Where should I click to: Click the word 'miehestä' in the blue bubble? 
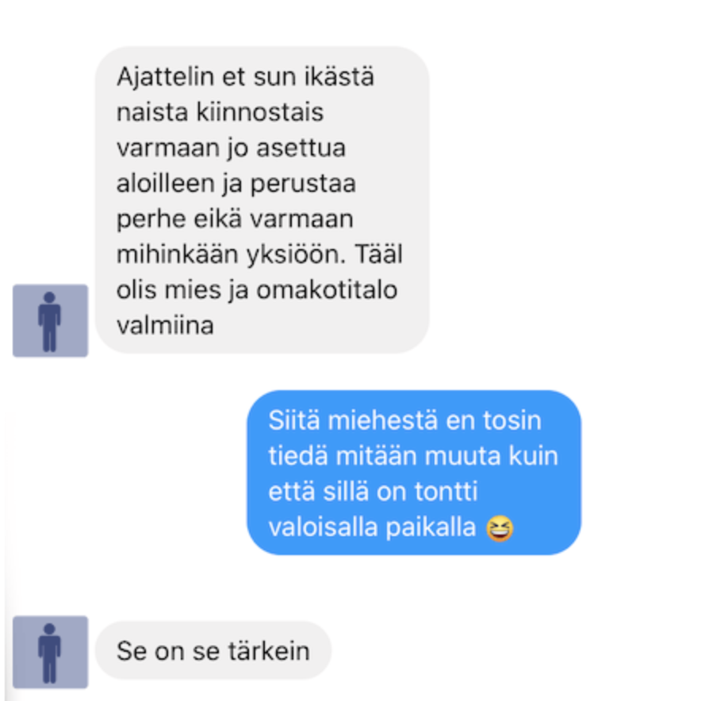pos(383,420)
